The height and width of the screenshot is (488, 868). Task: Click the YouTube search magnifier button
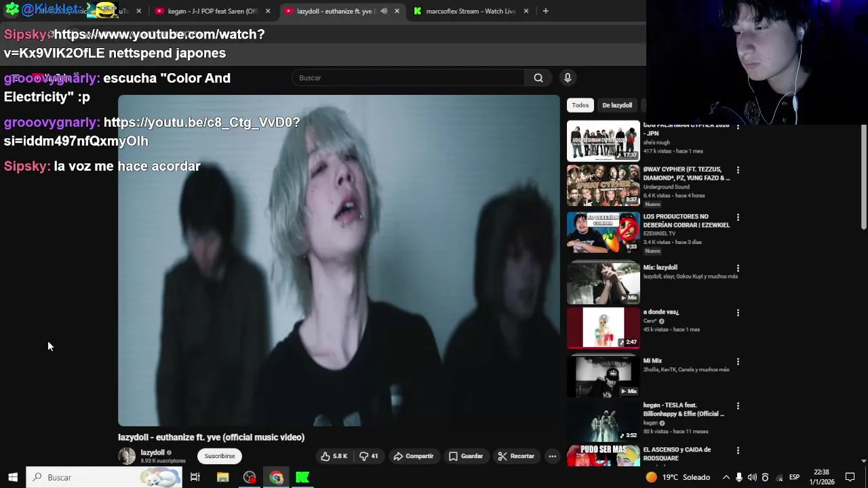(x=538, y=78)
